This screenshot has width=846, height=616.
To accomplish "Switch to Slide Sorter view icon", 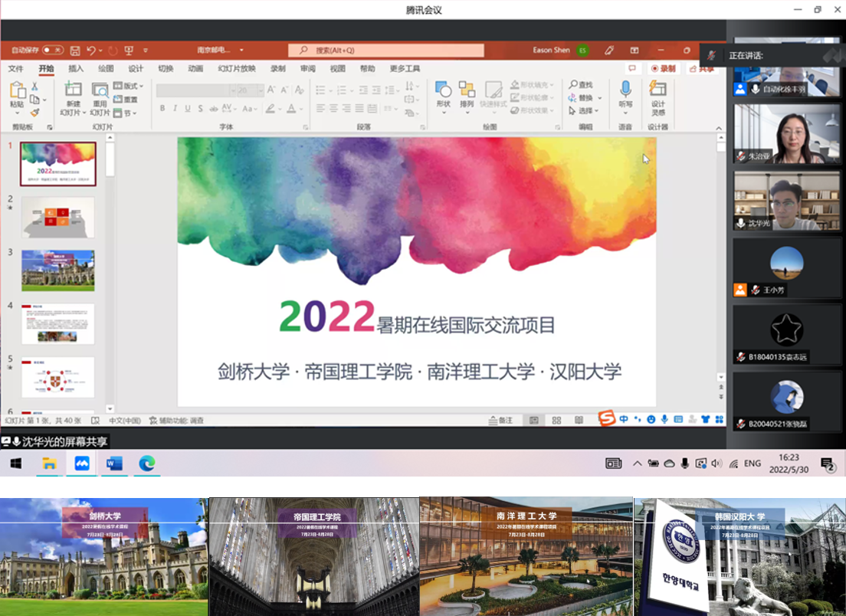I will point(556,420).
